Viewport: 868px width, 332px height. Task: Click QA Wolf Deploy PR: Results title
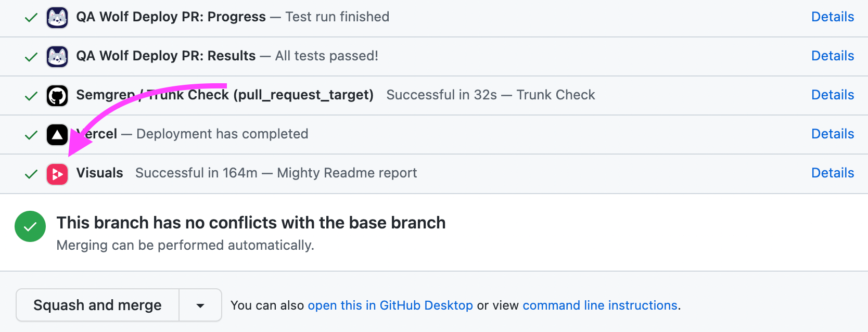tap(166, 56)
